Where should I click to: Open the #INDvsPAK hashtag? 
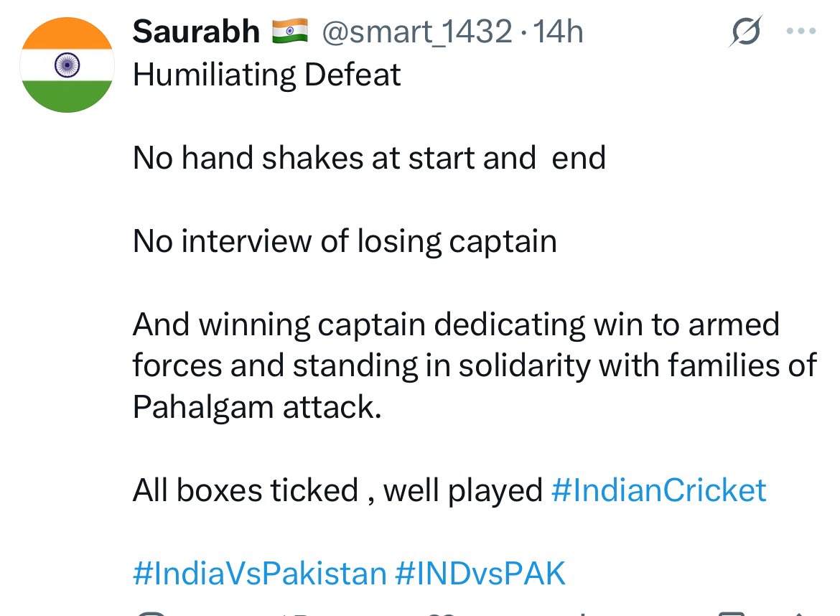point(480,573)
